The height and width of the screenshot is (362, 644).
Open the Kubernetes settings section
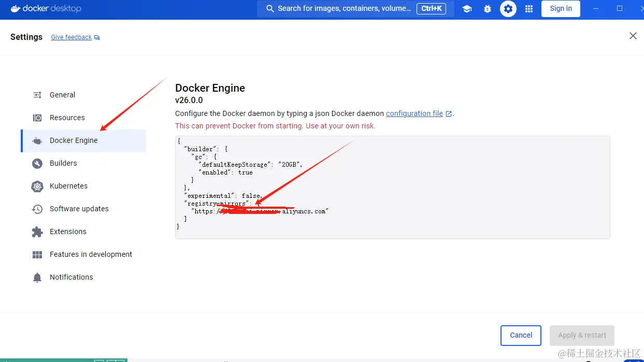[x=83, y=186]
